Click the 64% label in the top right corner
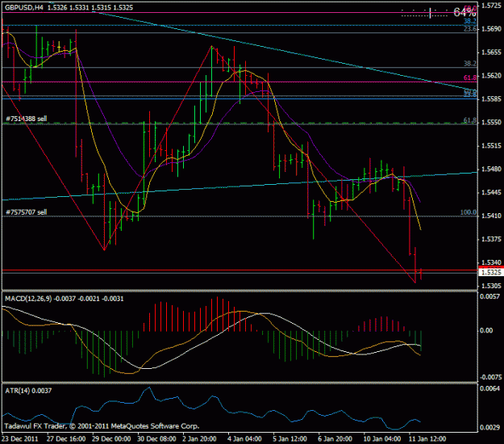Screen dimensions: 504x444 tap(464, 12)
